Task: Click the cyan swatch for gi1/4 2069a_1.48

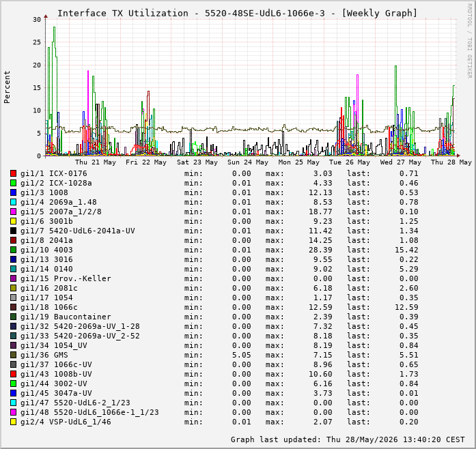Action: pyautogui.click(x=13, y=202)
